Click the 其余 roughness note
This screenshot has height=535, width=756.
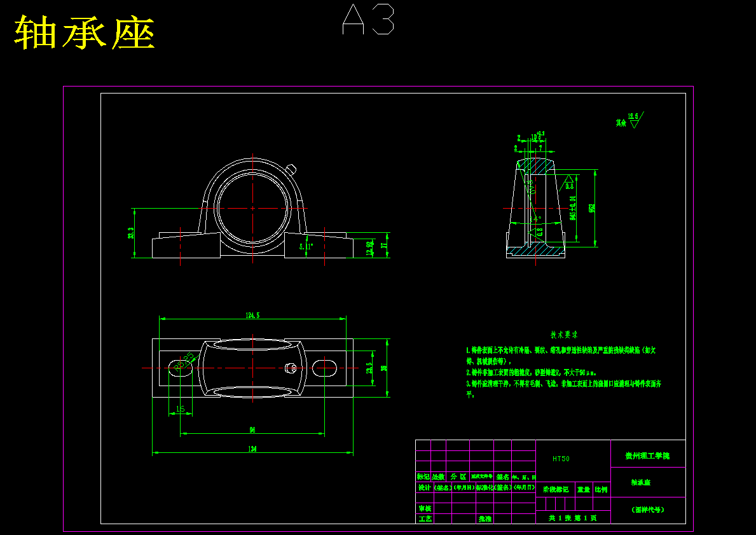(x=621, y=123)
